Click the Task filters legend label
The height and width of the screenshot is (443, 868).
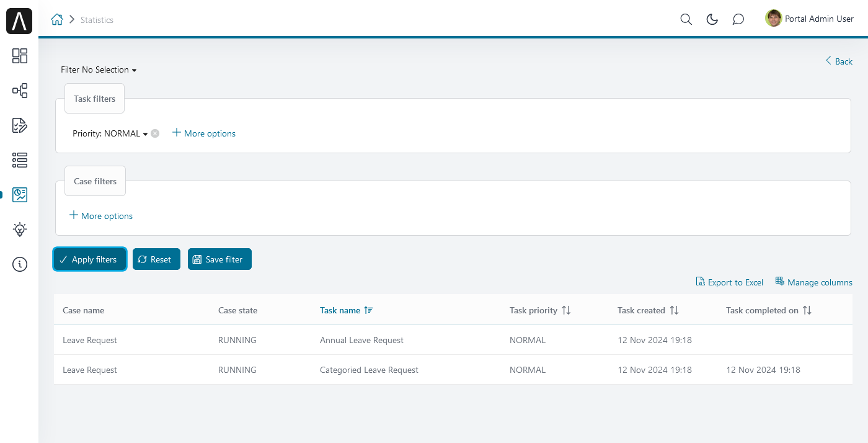pos(94,99)
